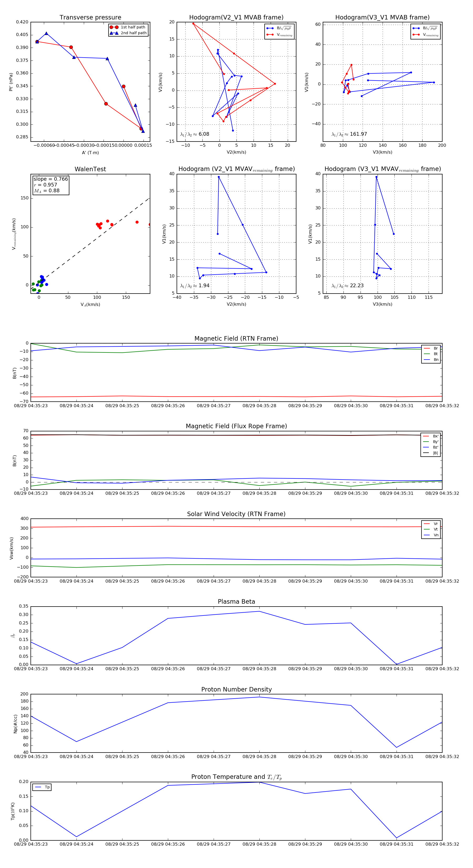This screenshot has width=473, height=868.
Task: Click the "Hodogram(V3_V1 MVAB frame)" title
Action: [382, 18]
